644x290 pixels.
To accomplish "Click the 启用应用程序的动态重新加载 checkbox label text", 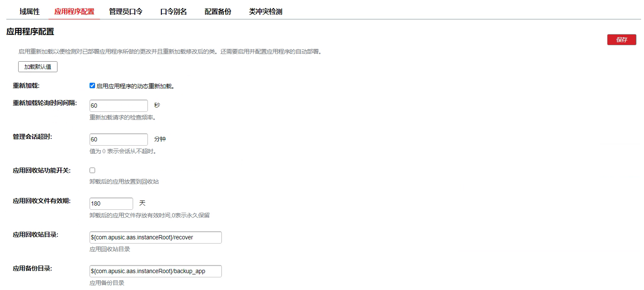I will coord(135,86).
